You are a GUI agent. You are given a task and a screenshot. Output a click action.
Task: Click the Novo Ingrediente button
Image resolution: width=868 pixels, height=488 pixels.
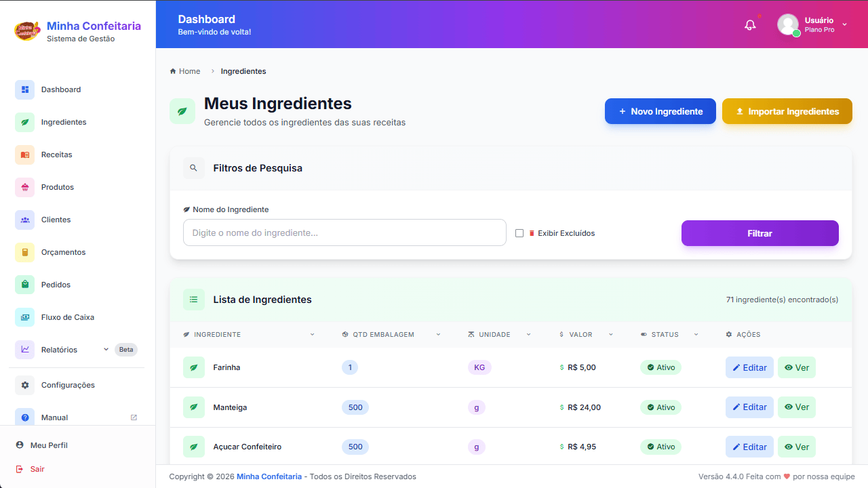pyautogui.click(x=660, y=111)
